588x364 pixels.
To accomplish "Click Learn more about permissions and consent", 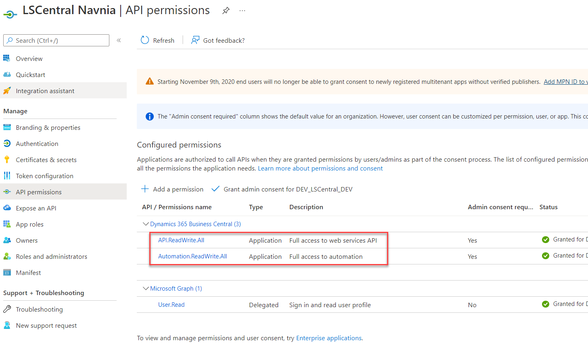I will pyautogui.click(x=320, y=168).
